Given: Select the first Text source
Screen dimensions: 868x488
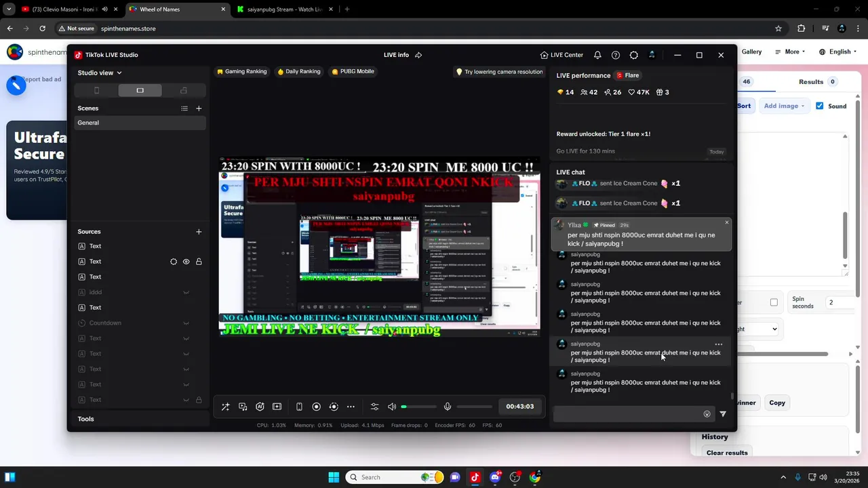Looking at the screenshot, I should point(95,246).
